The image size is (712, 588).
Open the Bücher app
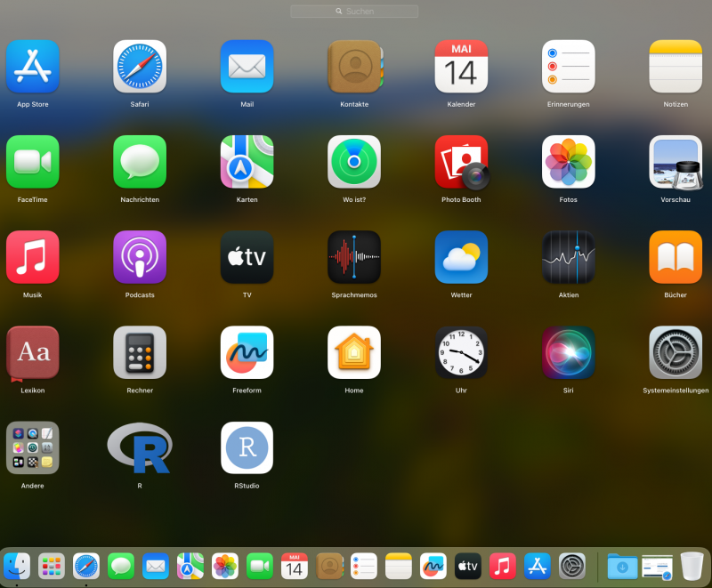point(676,257)
